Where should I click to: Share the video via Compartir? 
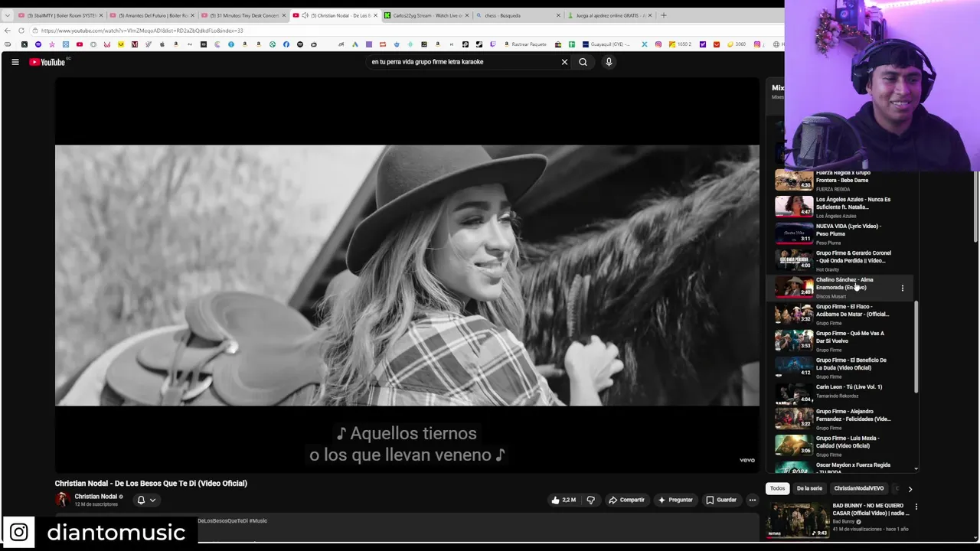point(626,500)
